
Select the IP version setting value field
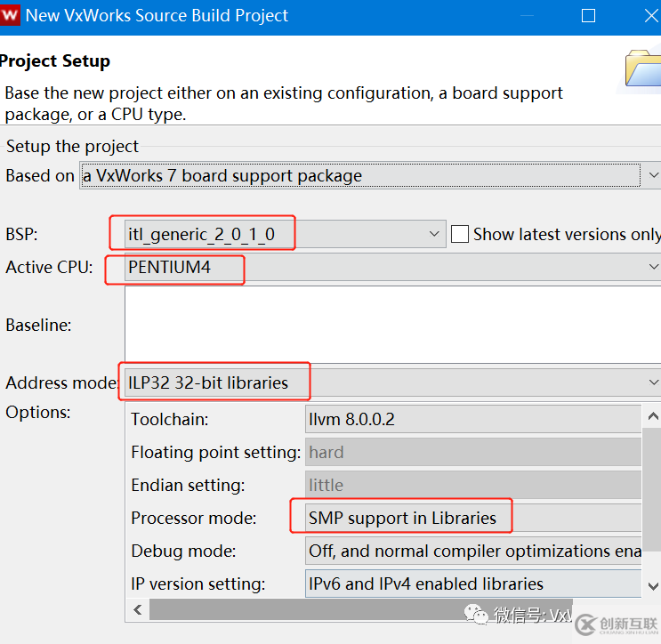[472, 584]
